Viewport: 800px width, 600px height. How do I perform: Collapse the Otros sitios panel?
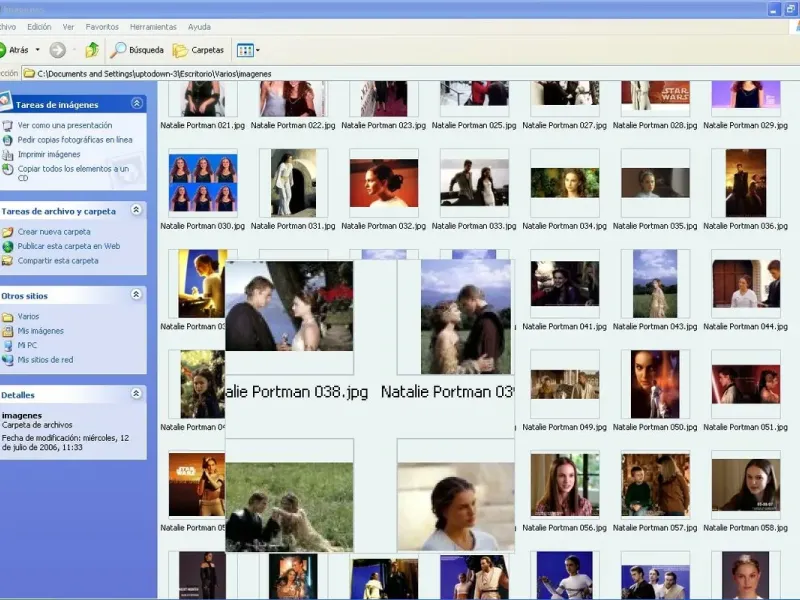coord(136,296)
